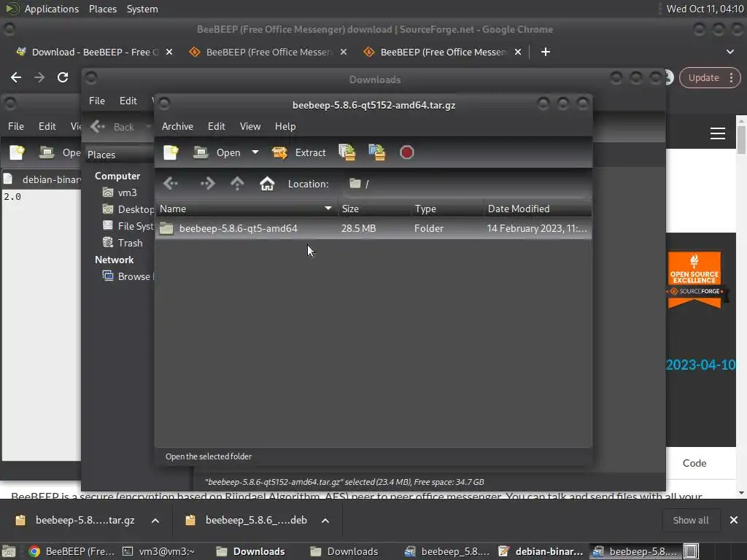The height and width of the screenshot is (560, 747).
Task: Click Chrome Update button
Action: (710, 77)
